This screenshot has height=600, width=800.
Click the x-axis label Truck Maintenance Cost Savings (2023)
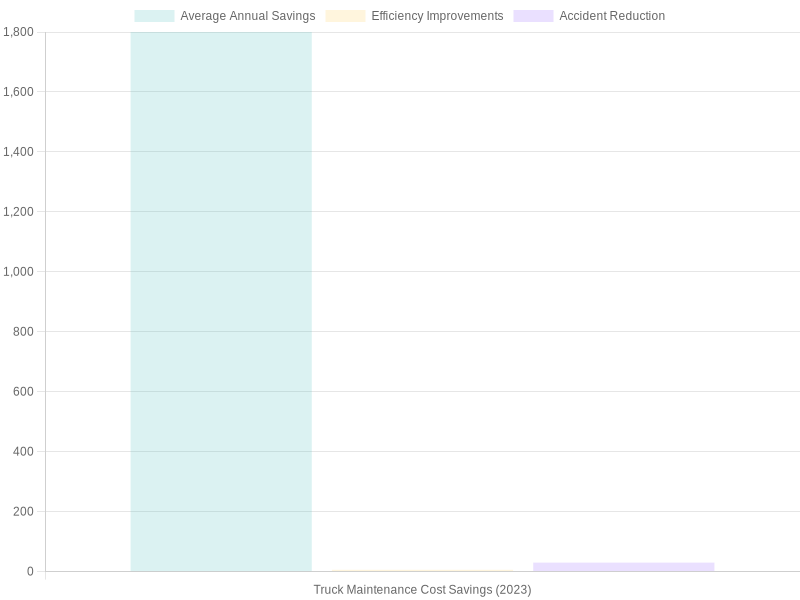(x=422, y=590)
